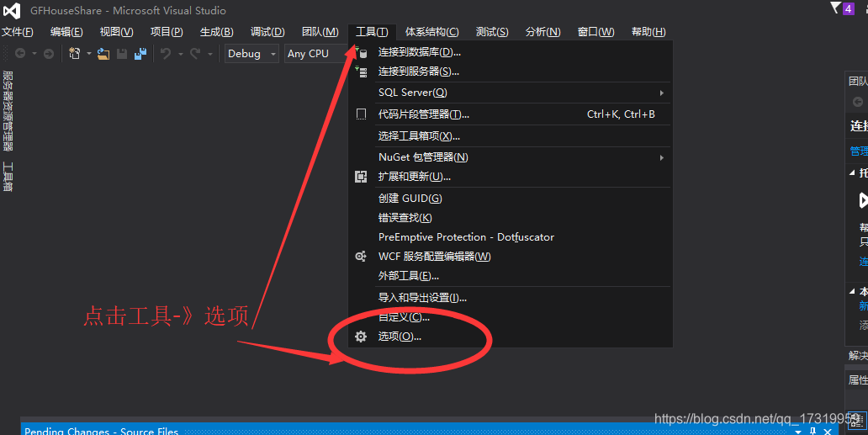868x435 pixels.
Task: Open the 窗口(W) menu
Action: point(595,31)
